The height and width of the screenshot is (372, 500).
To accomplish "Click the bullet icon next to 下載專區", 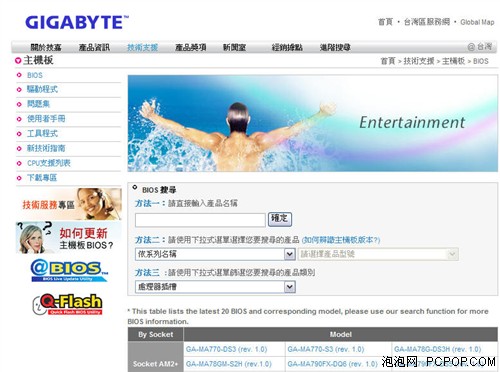I will pos(19,178).
